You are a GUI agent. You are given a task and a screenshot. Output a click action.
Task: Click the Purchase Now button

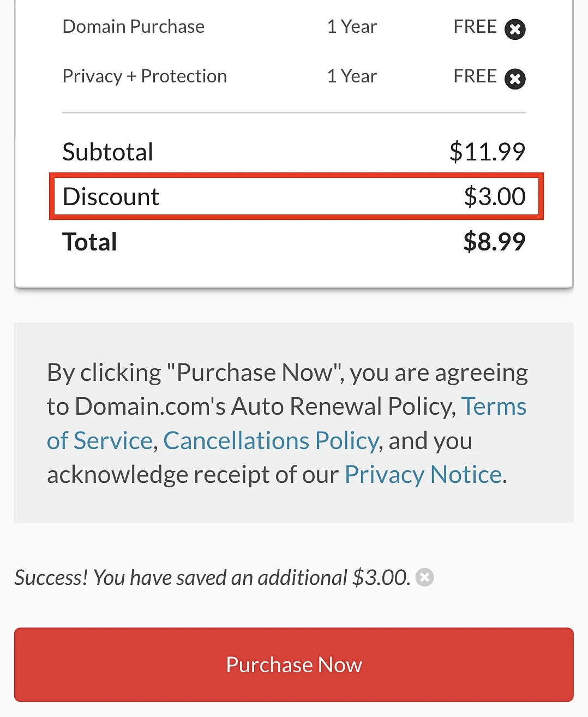[293, 665]
